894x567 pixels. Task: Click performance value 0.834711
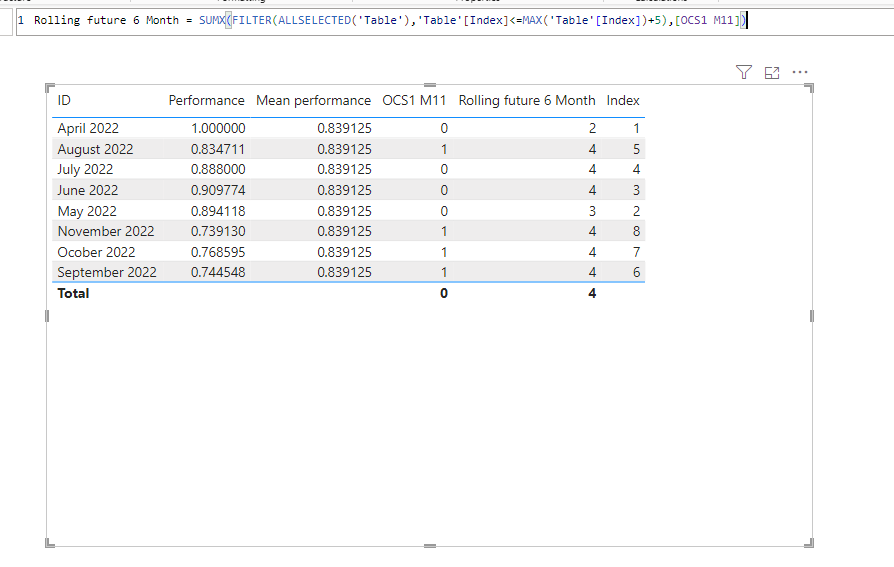218,149
